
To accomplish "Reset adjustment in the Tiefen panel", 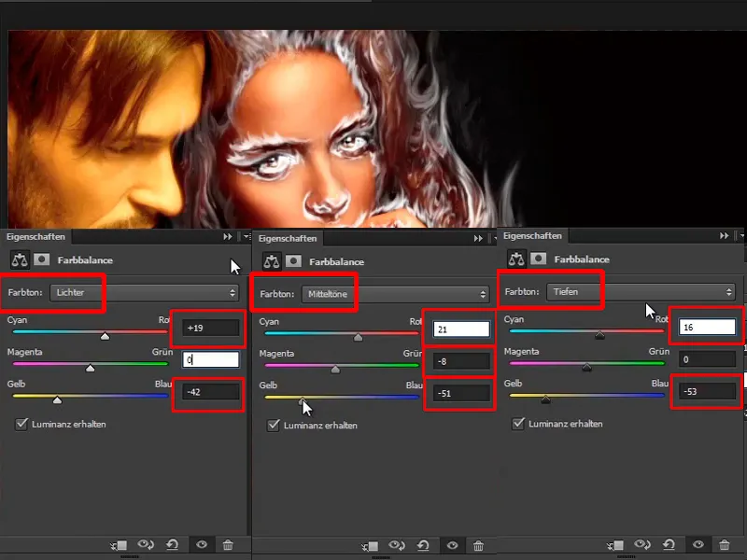I will [669, 544].
